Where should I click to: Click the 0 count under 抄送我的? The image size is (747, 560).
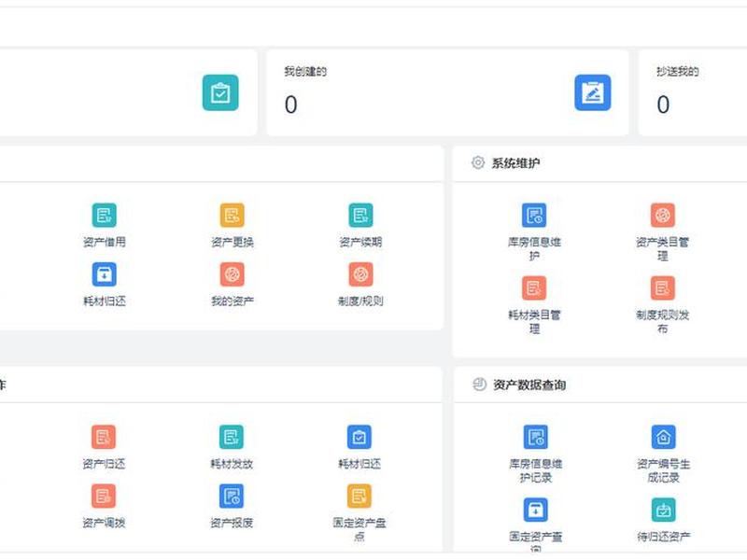pyautogui.click(x=663, y=105)
